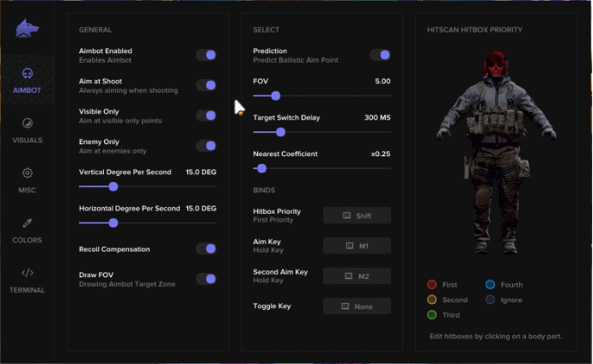This screenshot has width=593, height=364.
Task: Switch to the VISUALS tab label
Action: point(28,140)
